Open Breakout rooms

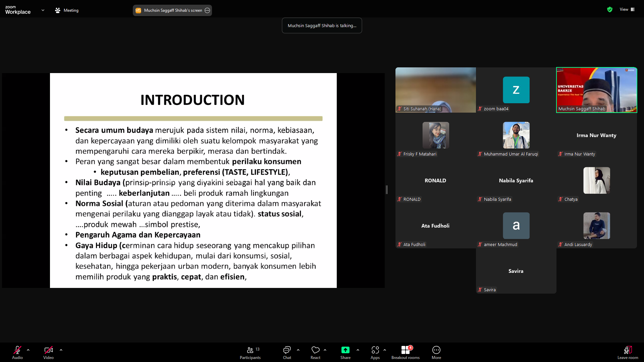[x=406, y=352]
